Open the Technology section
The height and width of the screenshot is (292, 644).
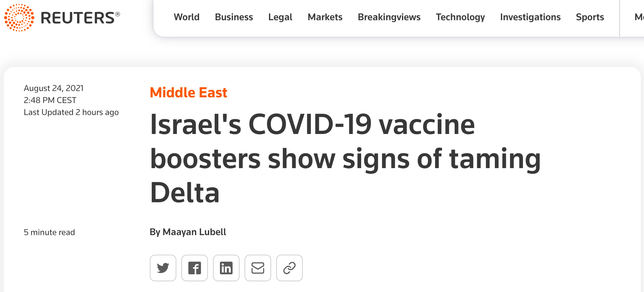pyautogui.click(x=460, y=17)
